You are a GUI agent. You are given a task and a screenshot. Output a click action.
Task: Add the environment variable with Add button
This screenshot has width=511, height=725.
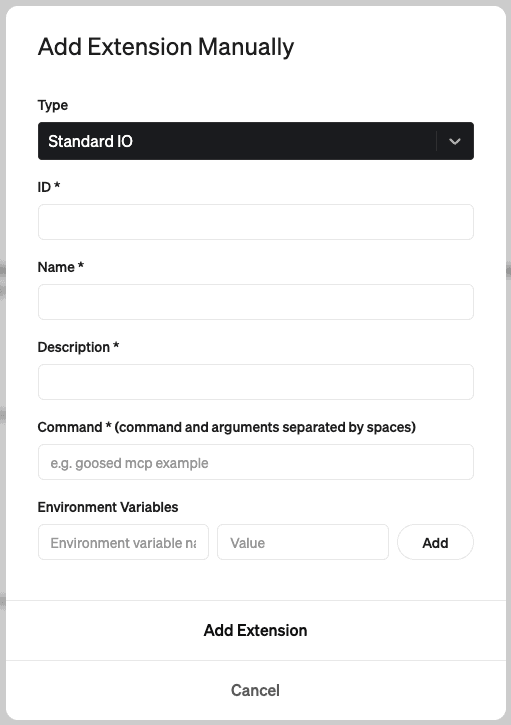pyautogui.click(x=435, y=542)
